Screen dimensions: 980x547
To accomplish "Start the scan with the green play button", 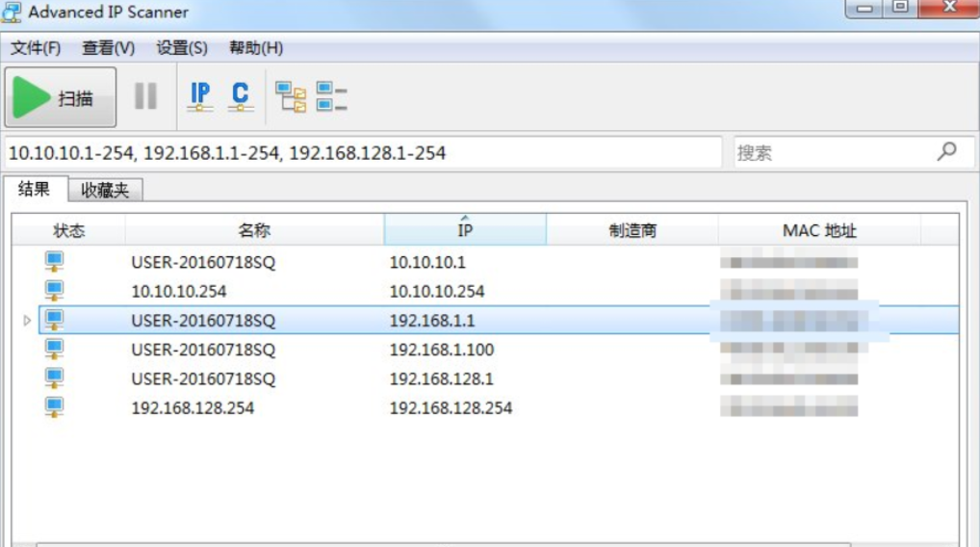I will [60, 97].
